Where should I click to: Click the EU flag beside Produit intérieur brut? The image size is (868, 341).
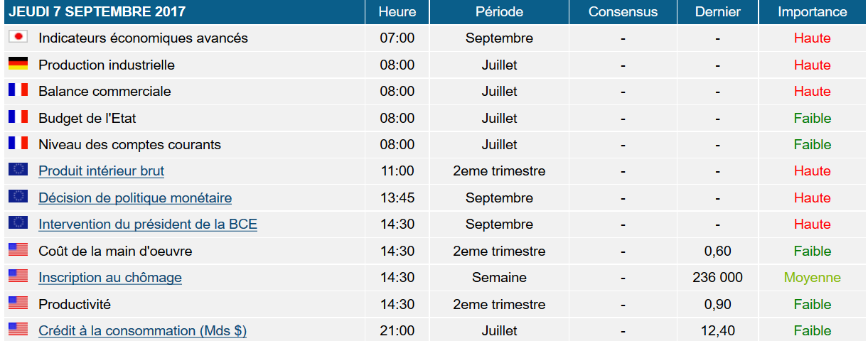point(18,170)
